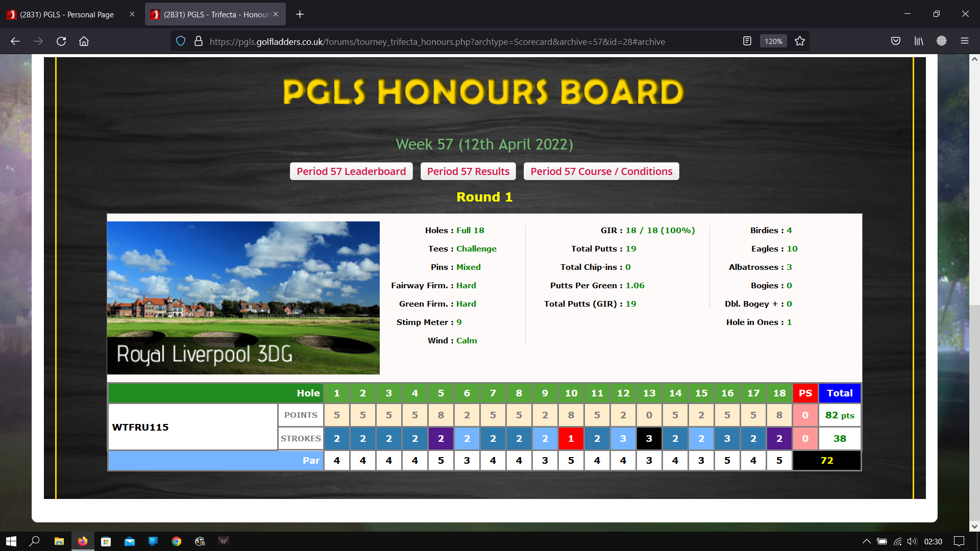Viewport: 980px width, 551px height.
Task: Bookmark this page with star icon
Action: (800, 41)
